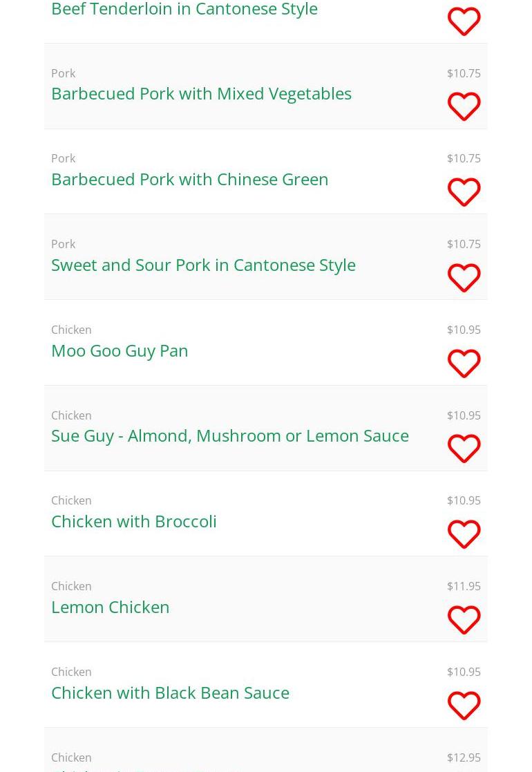The width and height of the screenshot is (532, 772).
Task: Open Sue Guy Almond, Mushroom or Lemon Sauce
Action: (229, 435)
